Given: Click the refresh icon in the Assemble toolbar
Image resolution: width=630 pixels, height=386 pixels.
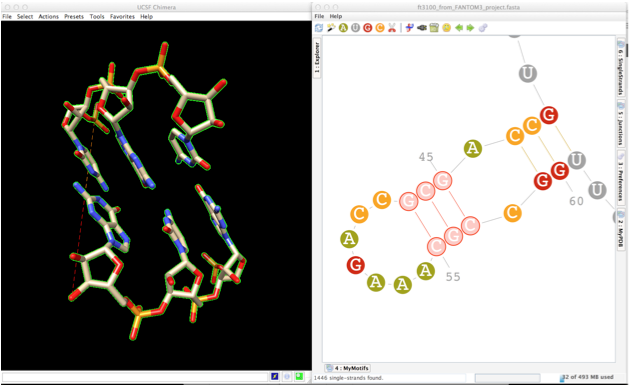Looking at the screenshot, I should tap(319, 28).
